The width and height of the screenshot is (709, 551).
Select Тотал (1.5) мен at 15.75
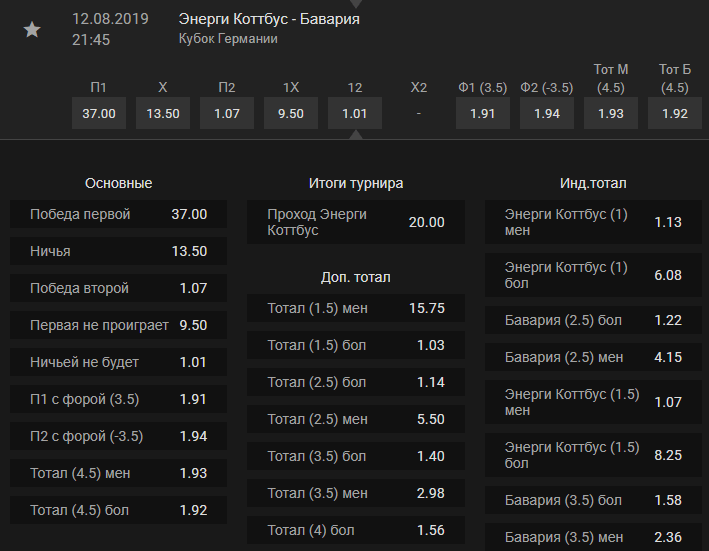(x=356, y=308)
